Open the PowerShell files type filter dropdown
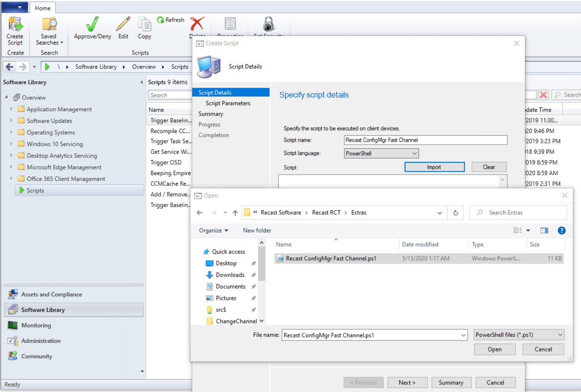 [x=519, y=335]
